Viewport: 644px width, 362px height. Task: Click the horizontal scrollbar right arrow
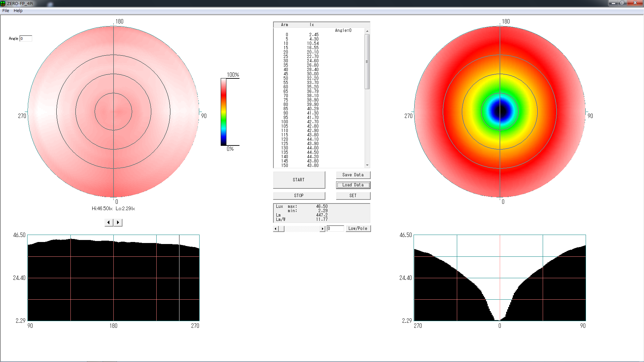pos(322,229)
